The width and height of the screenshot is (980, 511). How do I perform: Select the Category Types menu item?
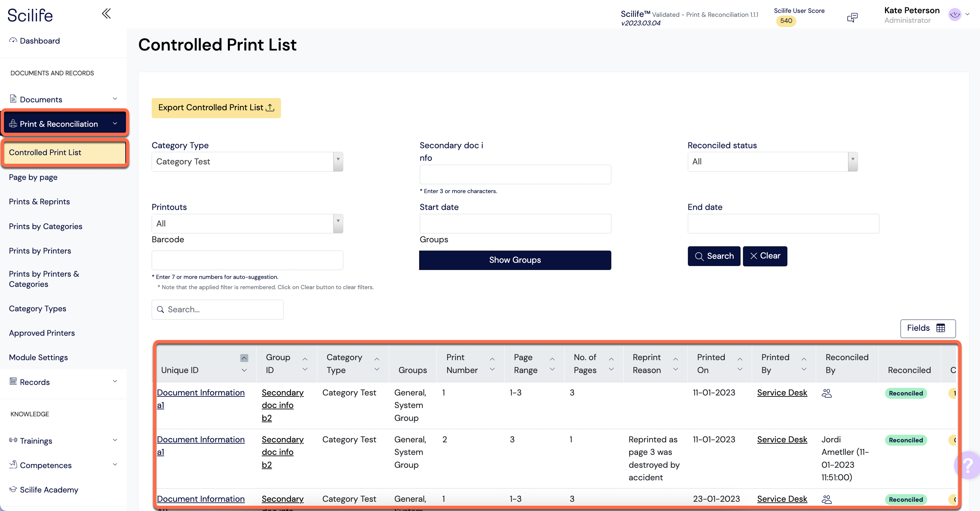click(37, 308)
